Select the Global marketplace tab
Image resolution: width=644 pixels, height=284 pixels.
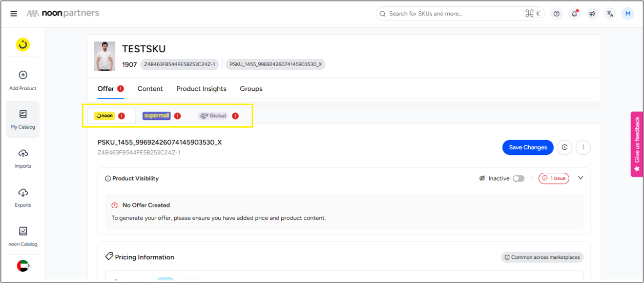point(218,116)
